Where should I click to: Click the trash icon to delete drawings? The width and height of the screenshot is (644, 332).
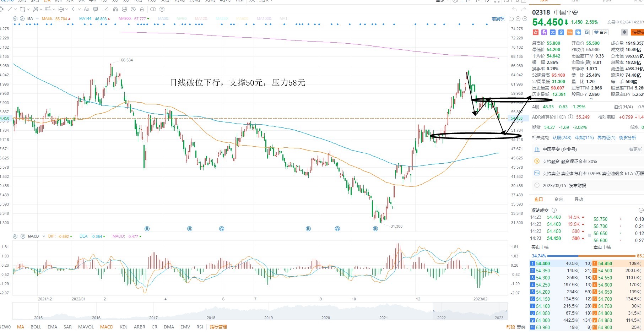tap(142, 9)
